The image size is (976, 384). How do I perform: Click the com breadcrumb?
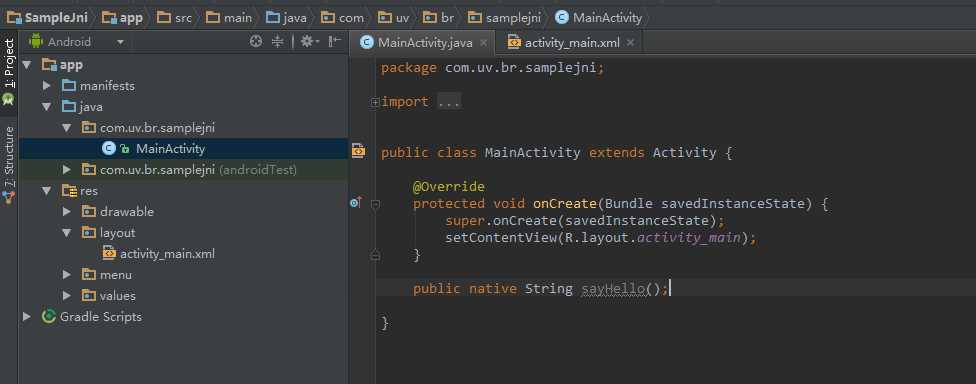(x=342, y=17)
